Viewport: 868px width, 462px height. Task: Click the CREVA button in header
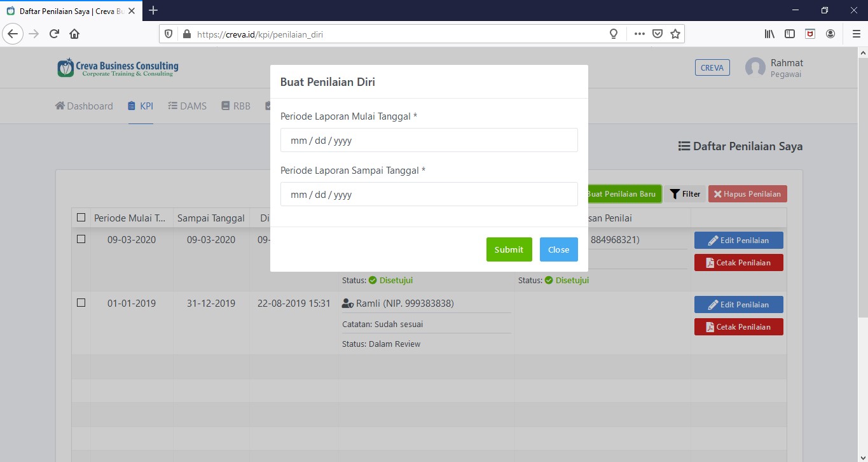pyautogui.click(x=712, y=67)
